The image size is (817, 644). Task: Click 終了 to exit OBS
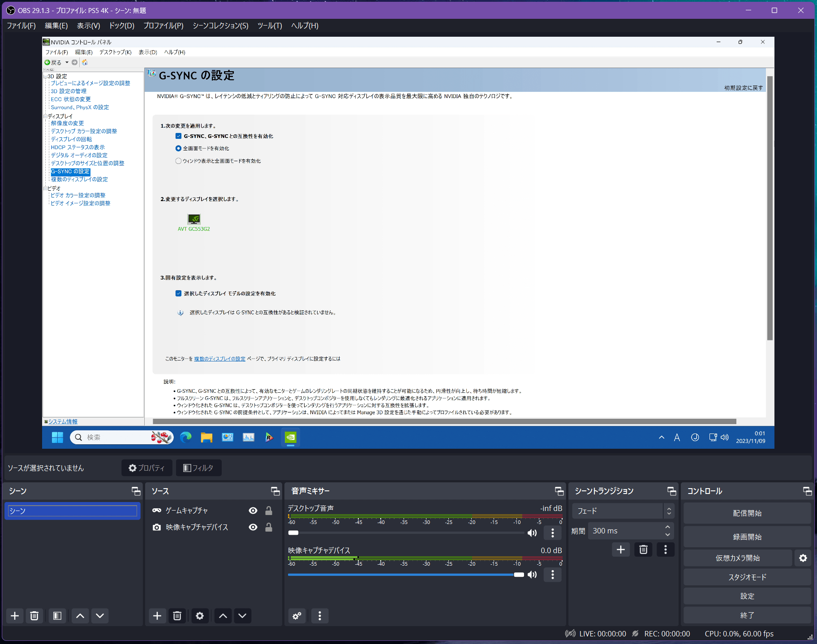pyautogui.click(x=747, y=615)
